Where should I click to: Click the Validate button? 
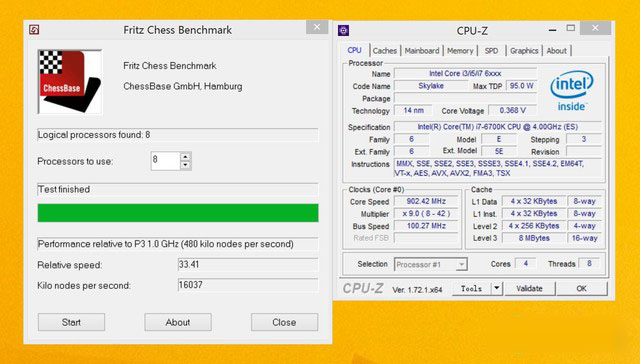tap(530, 289)
